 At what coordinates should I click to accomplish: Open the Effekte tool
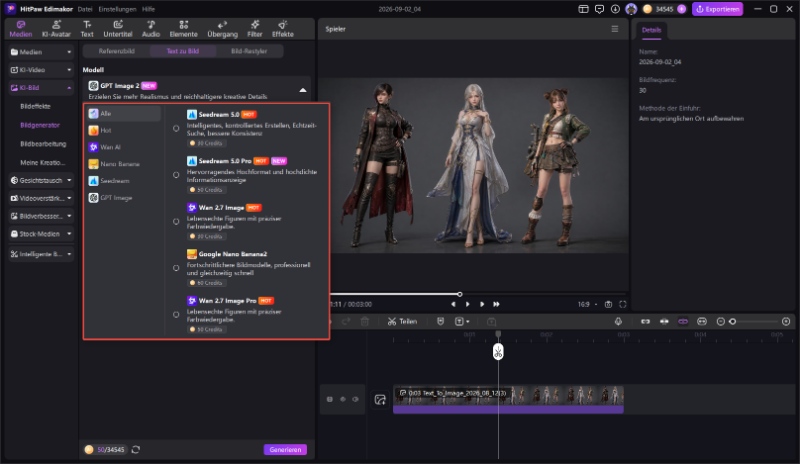(x=283, y=29)
